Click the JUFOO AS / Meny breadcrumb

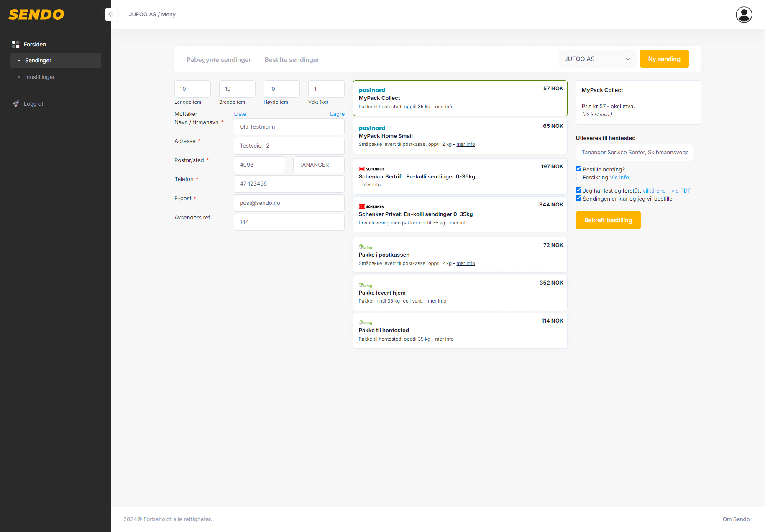point(152,14)
